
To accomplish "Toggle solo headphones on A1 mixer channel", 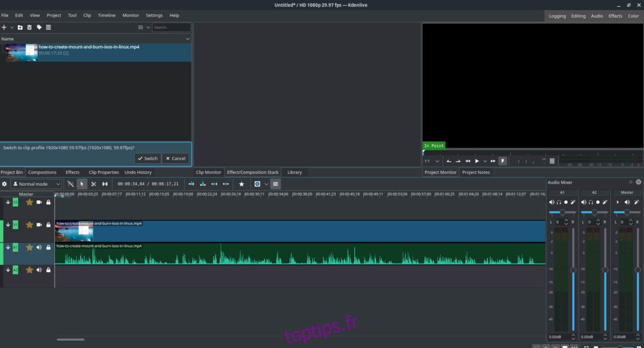I will pos(559,202).
